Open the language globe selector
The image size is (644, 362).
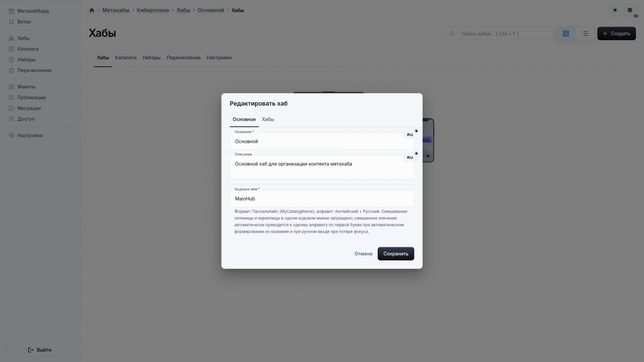[630, 10]
